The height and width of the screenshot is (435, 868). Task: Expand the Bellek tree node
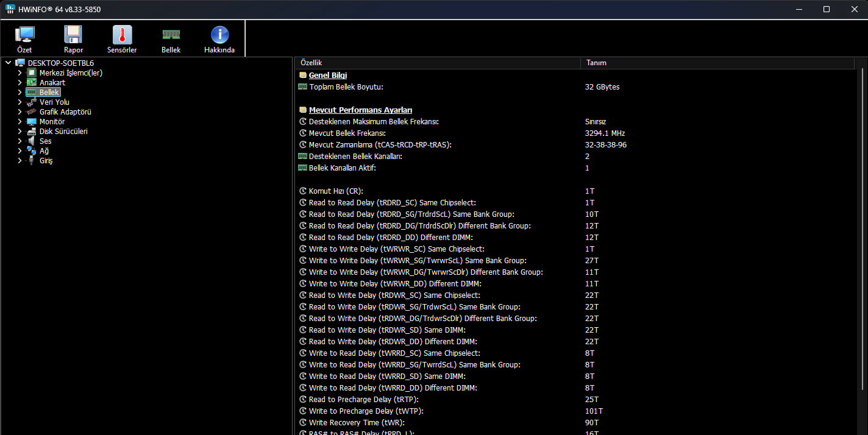[20, 92]
